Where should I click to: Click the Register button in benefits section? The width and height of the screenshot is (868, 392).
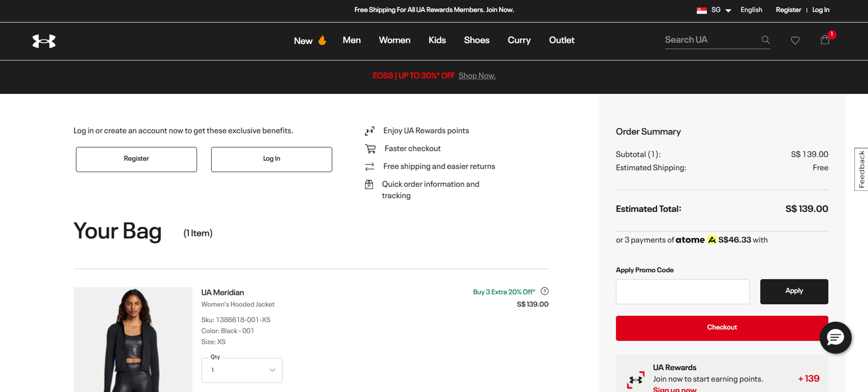[x=136, y=159]
